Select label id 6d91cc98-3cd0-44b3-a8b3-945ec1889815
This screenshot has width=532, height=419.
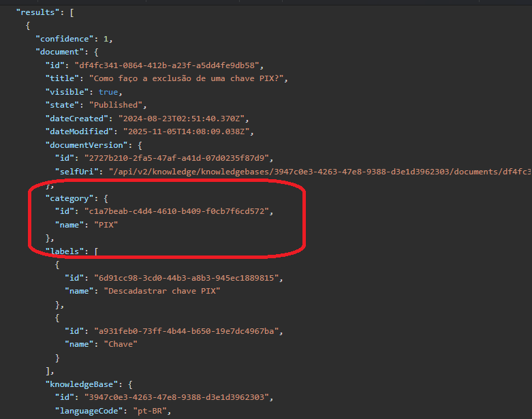point(186,278)
